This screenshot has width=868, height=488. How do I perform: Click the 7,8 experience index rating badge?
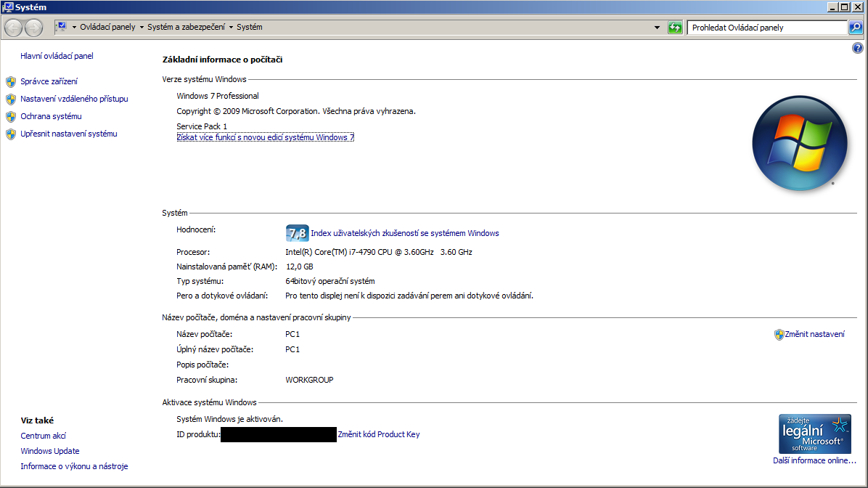pyautogui.click(x=297, y=233)
